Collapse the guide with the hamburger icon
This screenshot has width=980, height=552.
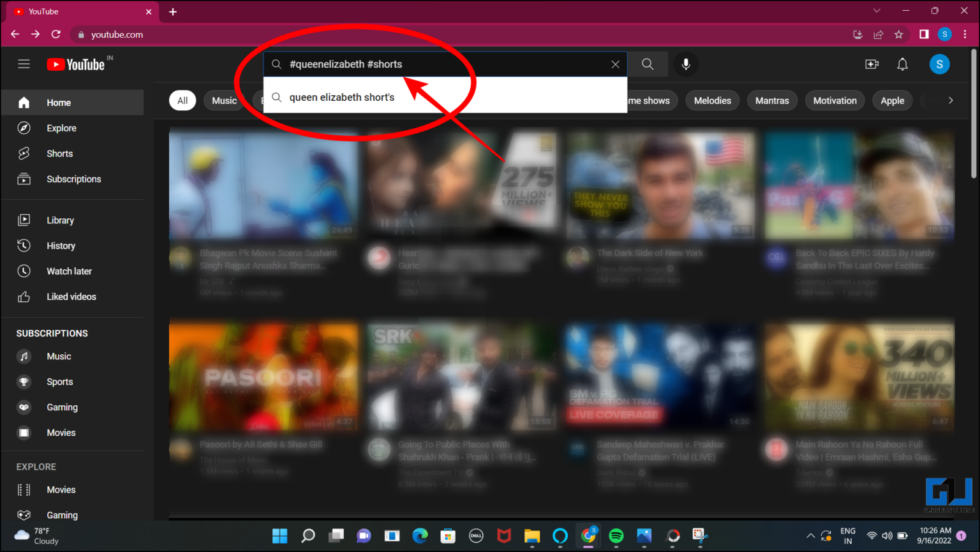point(24,64)
